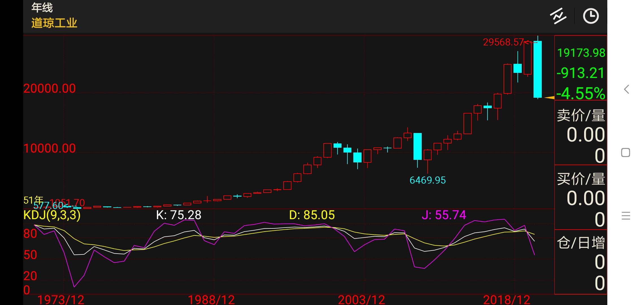Viewport: 644px width, 305px height.
Task: Tap the KDJ level 50 label
Action: point(30,255)
